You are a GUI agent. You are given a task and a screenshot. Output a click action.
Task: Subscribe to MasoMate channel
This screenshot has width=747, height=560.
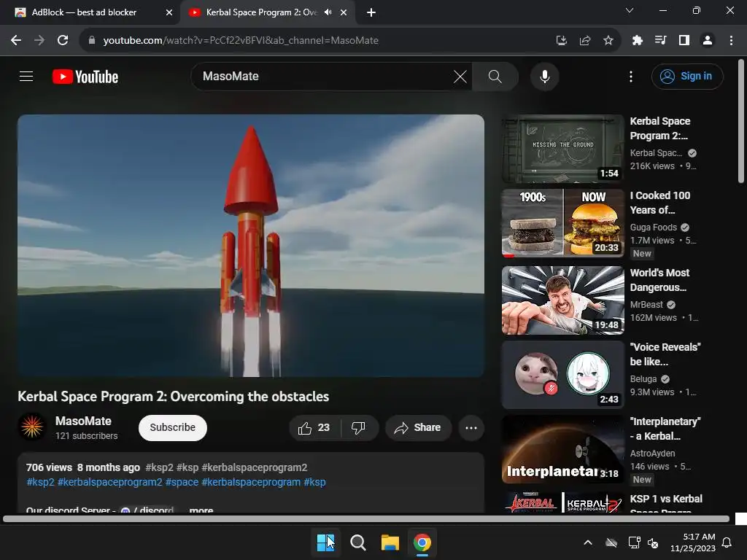(x=172, y=427)
